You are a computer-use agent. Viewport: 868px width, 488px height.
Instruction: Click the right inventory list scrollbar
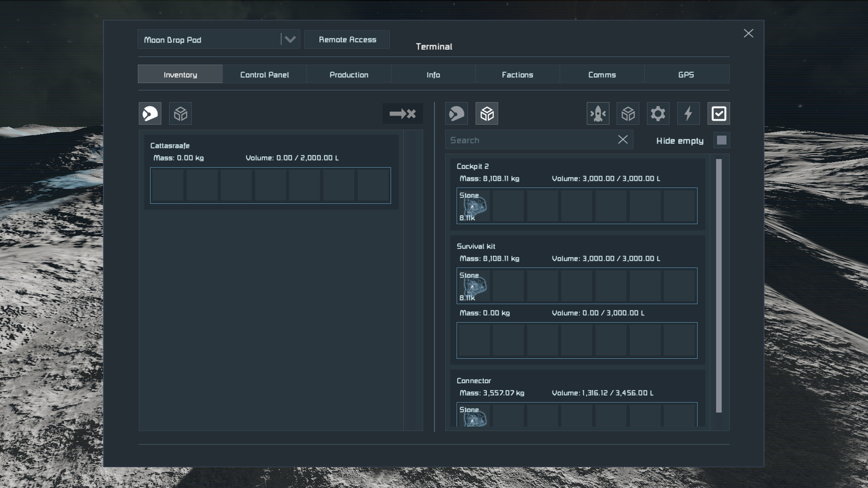point(719,286)
